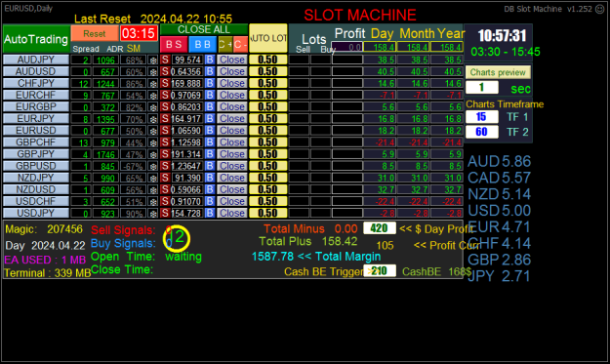Click Close button in the GBPCHF row

point(232,142)
